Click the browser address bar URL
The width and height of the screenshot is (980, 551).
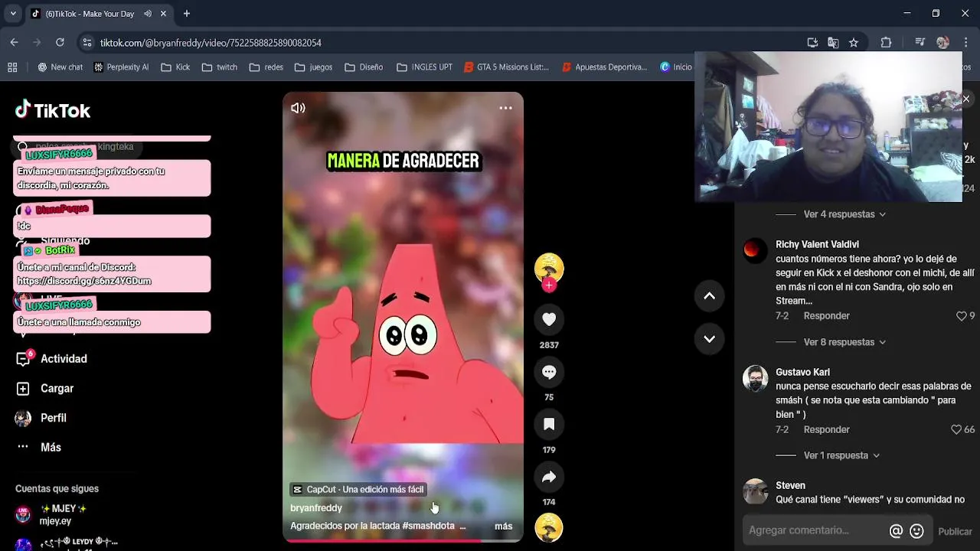point(211,43)
